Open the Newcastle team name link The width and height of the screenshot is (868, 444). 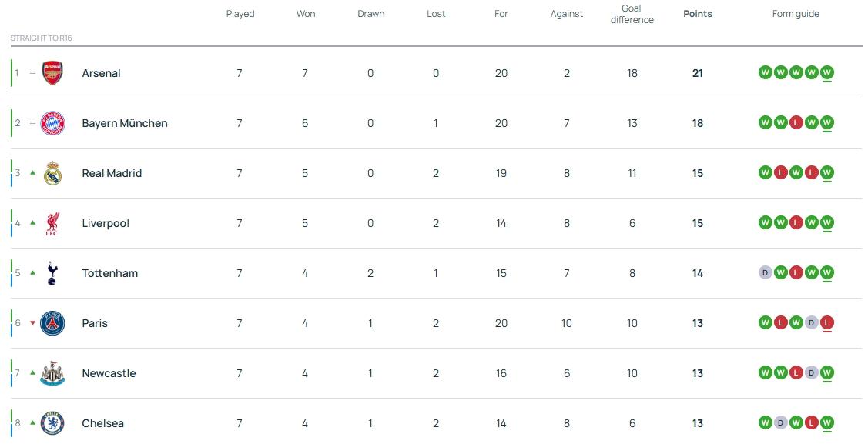pos(109,373)
